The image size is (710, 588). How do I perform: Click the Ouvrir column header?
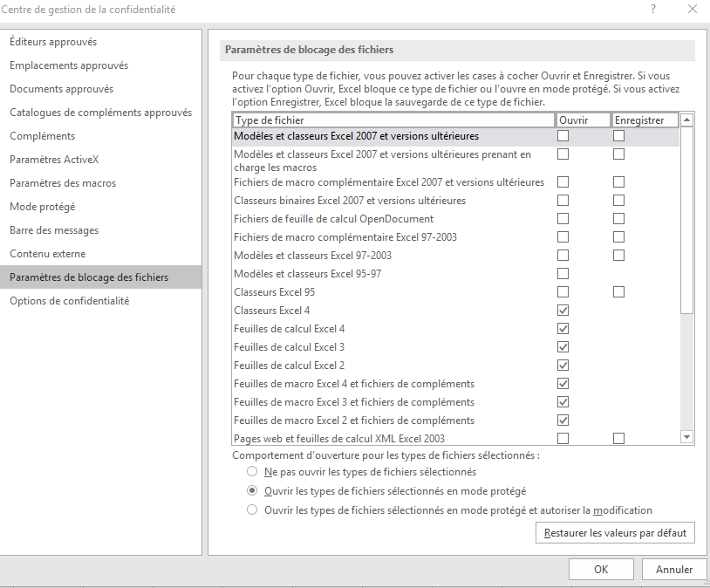[x=584, y=120]
